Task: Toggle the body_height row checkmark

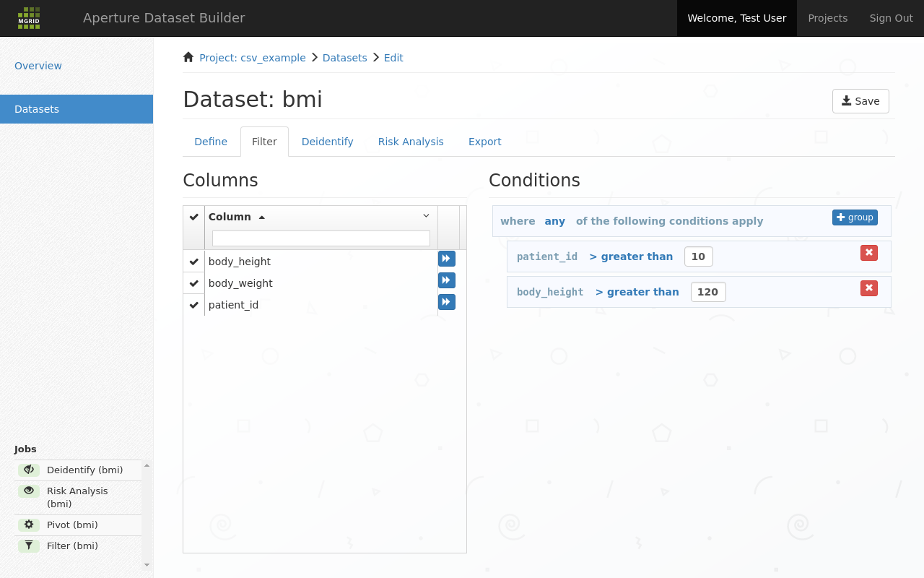Action: coord(194,262)
